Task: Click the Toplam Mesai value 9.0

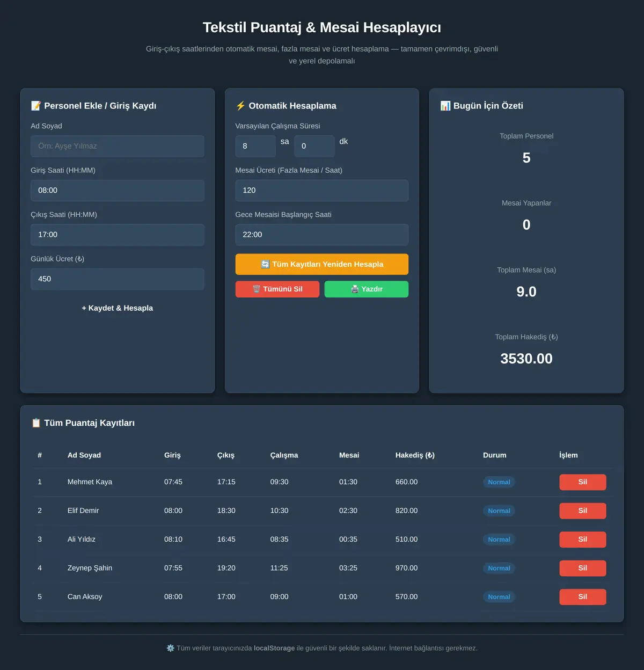Action: 526,292
